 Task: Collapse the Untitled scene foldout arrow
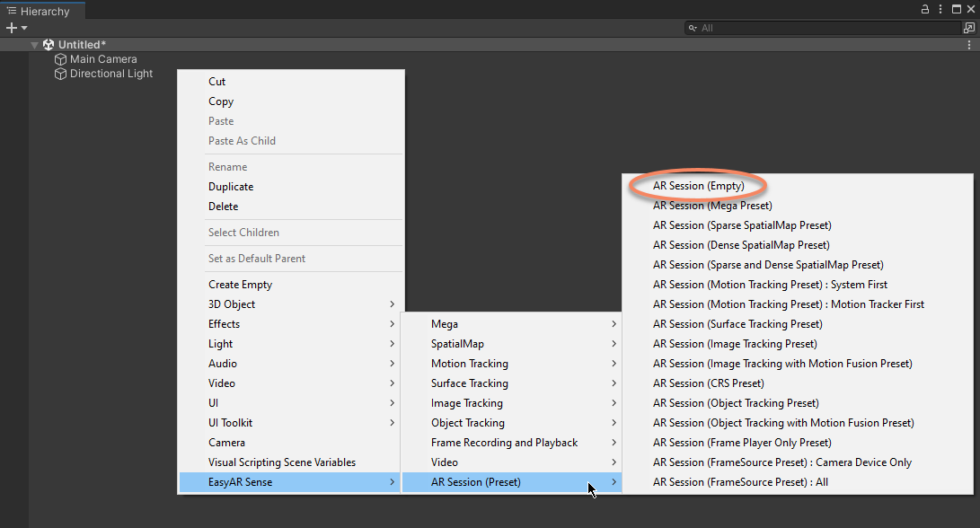click(x=35, y=45)
